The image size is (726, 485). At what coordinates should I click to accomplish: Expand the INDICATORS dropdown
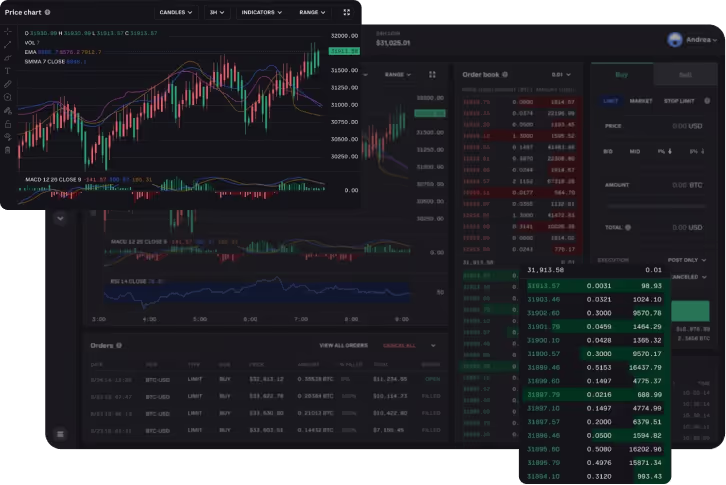(262, 13)
